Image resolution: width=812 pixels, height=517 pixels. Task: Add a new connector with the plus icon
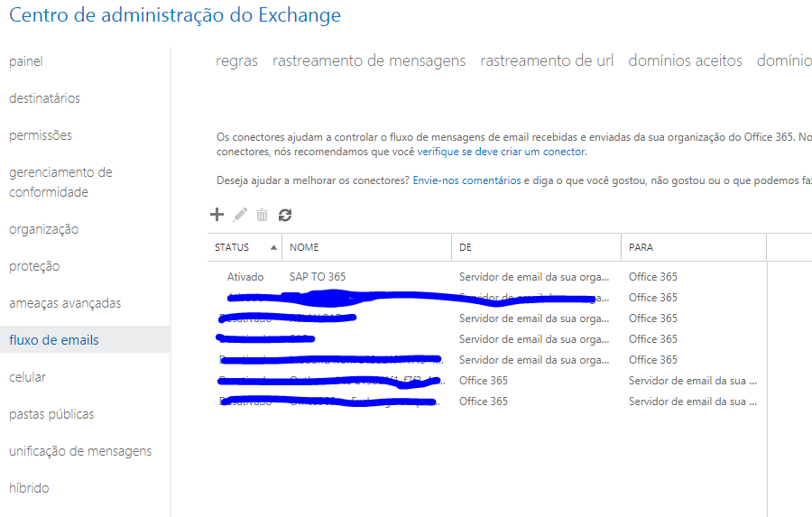coord(217,215)
